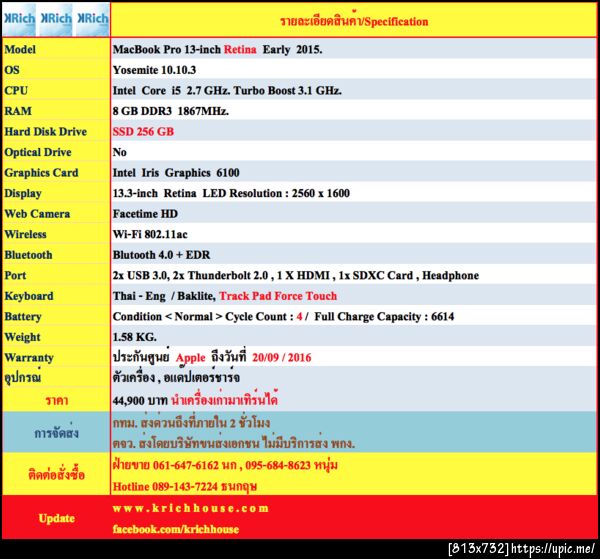Open the facebook.com/krichhouse link
Image resolution: width=600 pixels, height=559 pixels.
(x=176, y=529)
